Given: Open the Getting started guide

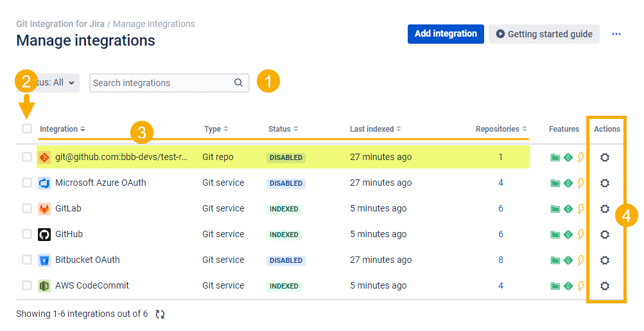Looking at the screenshot, I should [x=544, y=34].
